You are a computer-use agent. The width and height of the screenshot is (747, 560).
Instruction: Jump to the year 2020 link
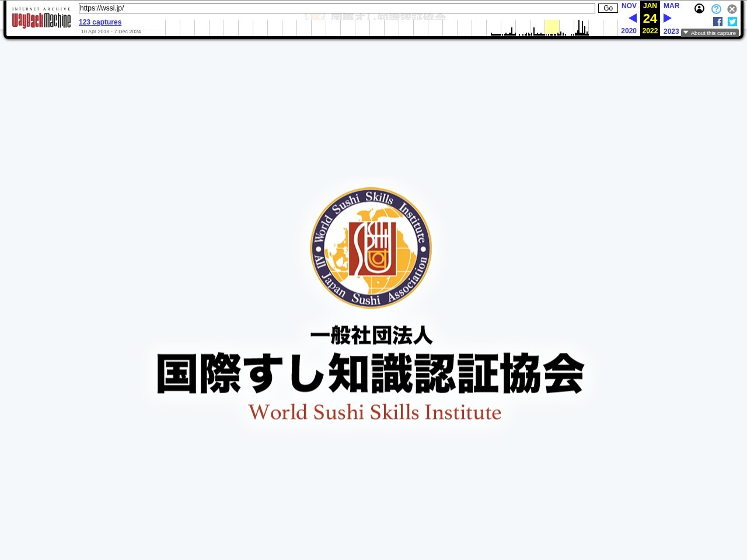click(x=629, y=31)
